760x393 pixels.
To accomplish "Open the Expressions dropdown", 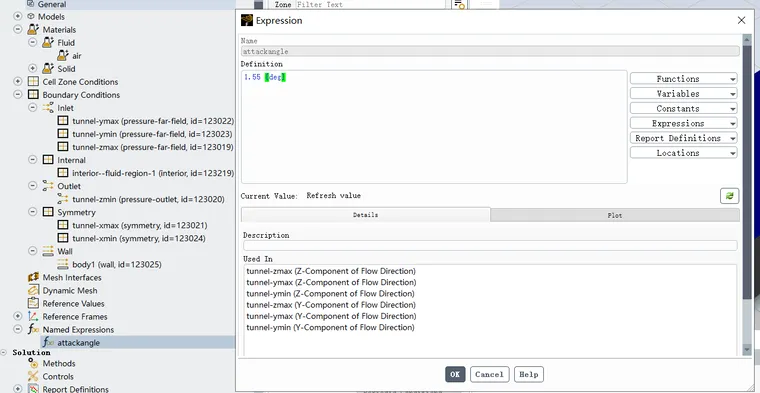I will click(683, 123).
